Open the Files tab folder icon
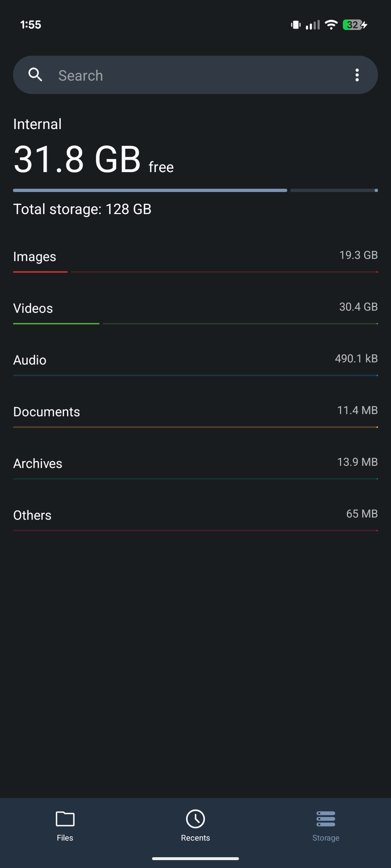This screenshot has width=391, height=868. coord(65,818)
